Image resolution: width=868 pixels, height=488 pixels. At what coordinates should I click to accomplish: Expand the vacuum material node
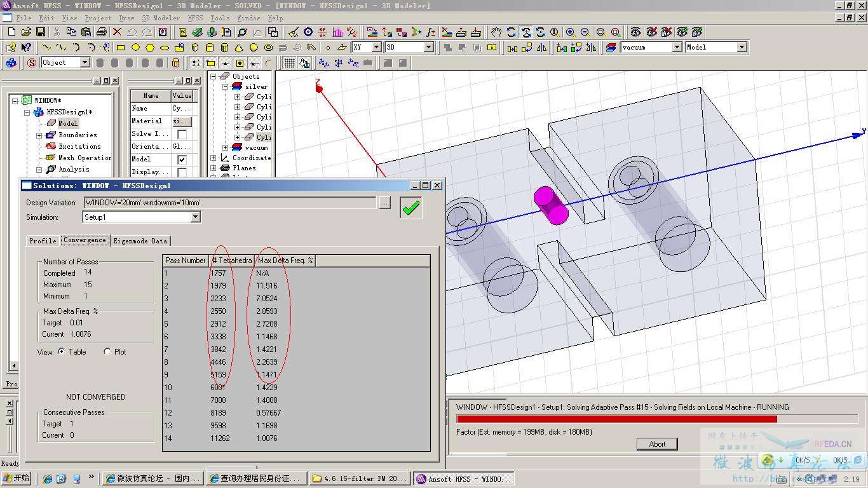pyautogui.click(x=226, y=147)
